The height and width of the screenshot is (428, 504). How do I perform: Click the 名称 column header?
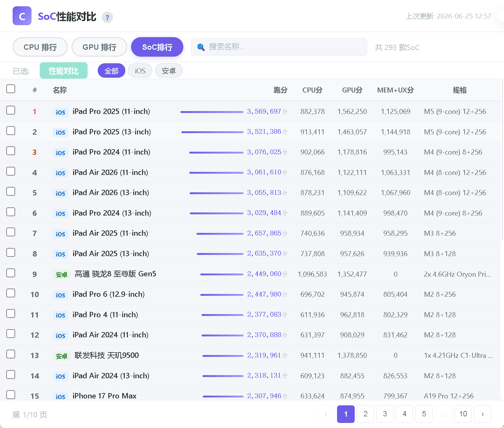60,90
